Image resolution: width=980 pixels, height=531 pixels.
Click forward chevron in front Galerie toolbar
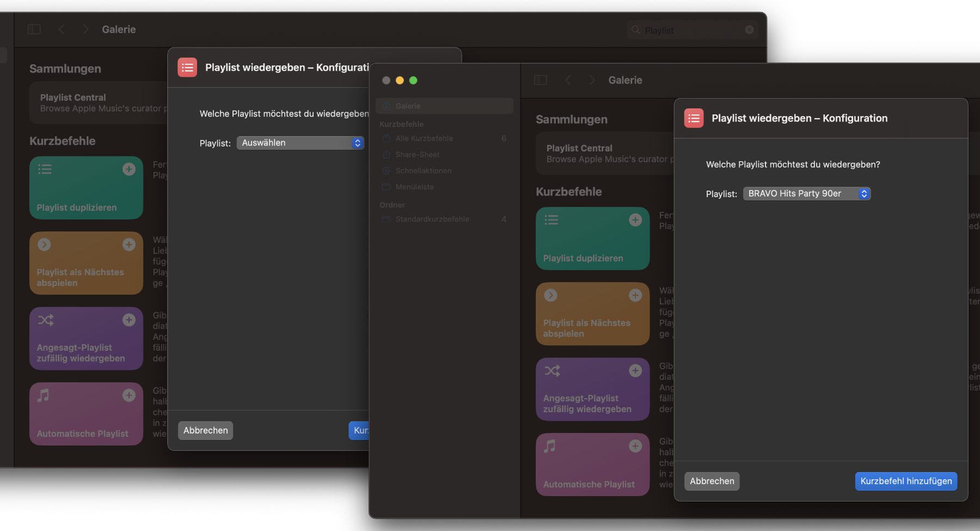click(x=592, y=80)
